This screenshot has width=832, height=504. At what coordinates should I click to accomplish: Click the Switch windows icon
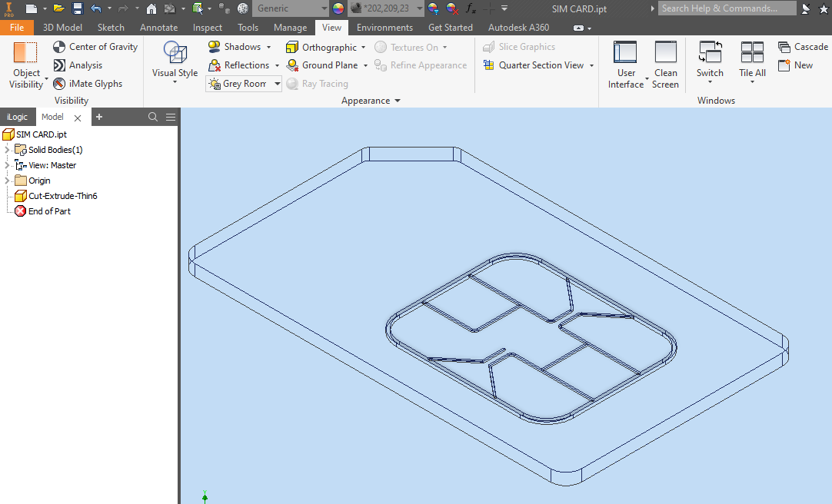tap(710, 52)
